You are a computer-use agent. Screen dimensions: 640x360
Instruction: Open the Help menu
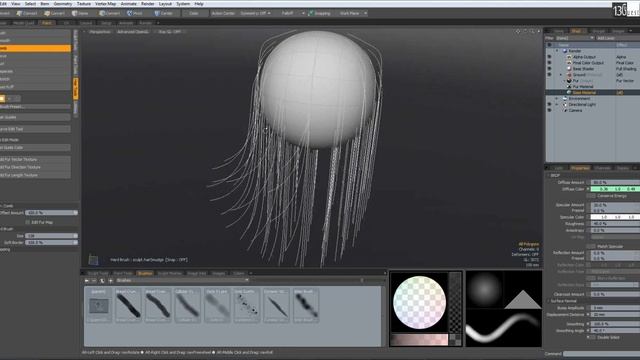(199, 4)
